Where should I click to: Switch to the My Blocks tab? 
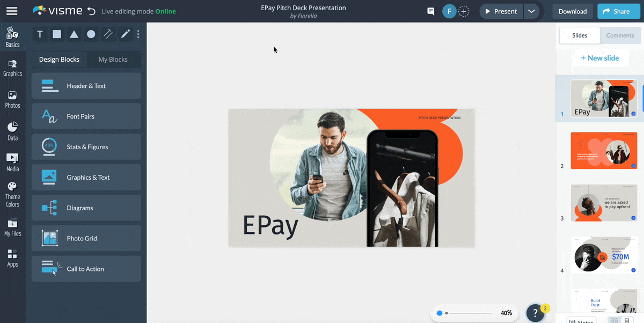point(114,60)
